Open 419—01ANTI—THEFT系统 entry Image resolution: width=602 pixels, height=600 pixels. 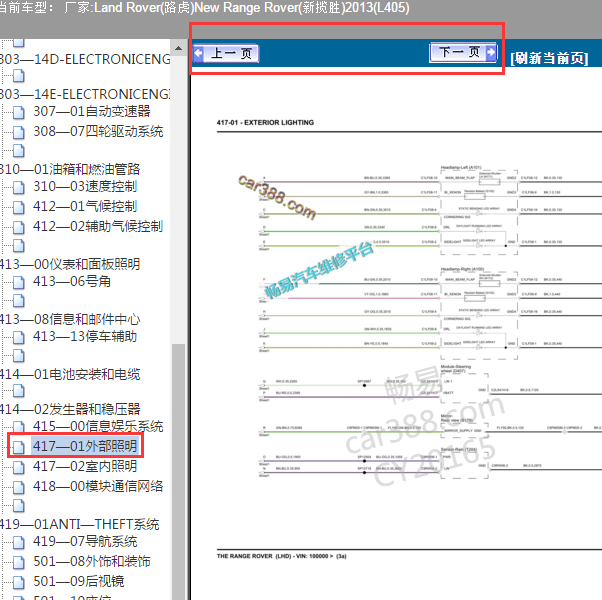click(x=79, y=524)
